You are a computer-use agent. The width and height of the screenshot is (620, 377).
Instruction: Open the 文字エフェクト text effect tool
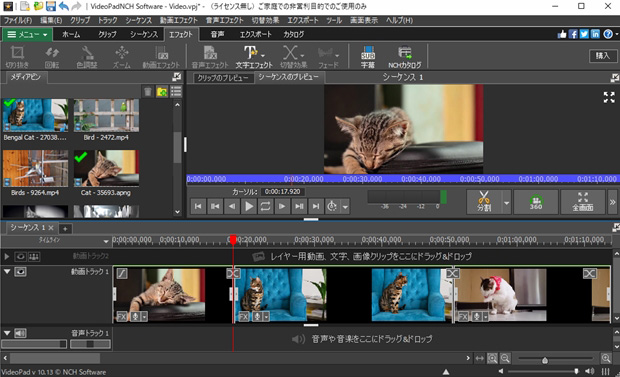[254, 57]
